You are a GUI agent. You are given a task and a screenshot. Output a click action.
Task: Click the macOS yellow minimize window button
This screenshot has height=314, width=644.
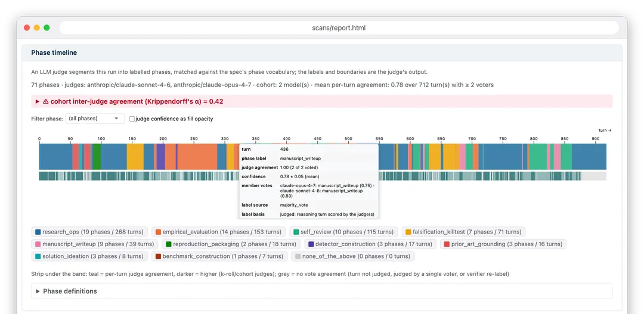[36, 27]
